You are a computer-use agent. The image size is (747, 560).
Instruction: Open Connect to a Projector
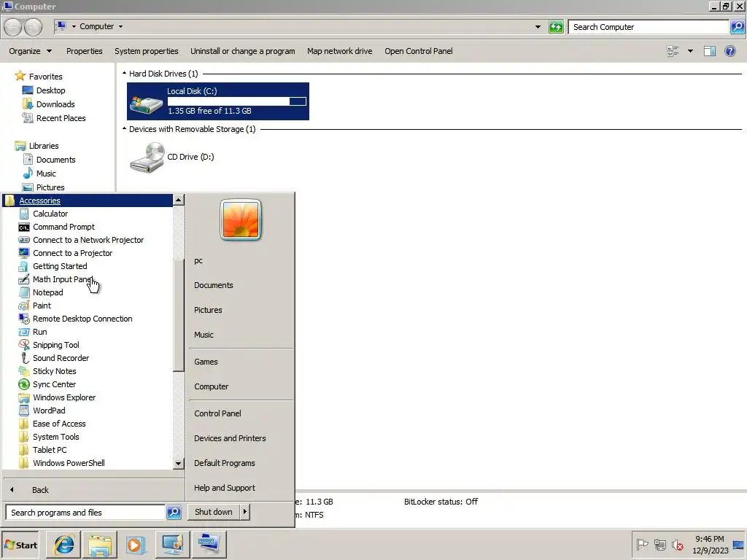tap(72, 253)
